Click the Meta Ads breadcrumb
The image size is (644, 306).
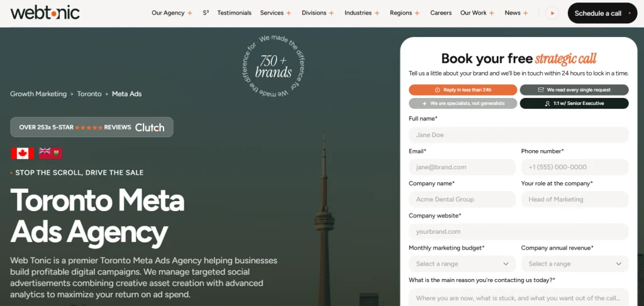[126, 94]
